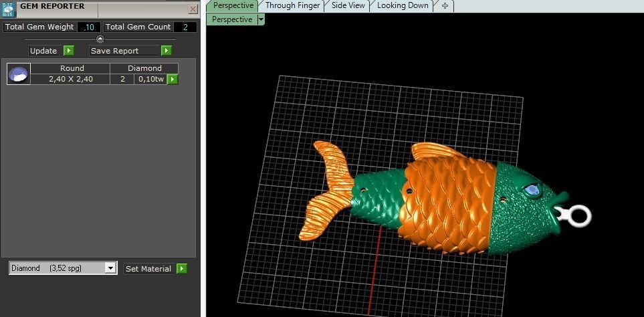Viewport: 644px width, 317px height.
Task: Select the Total Gem Weight value field
Action: 89,27
